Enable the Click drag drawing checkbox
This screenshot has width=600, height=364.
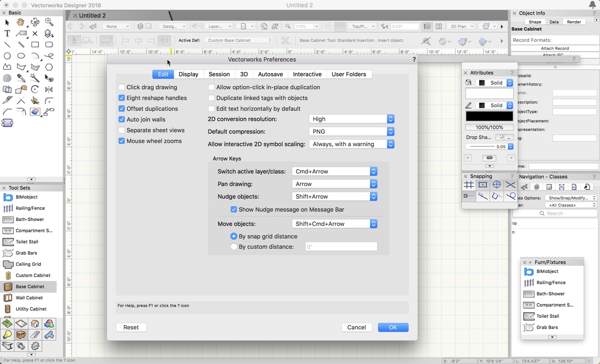click(122, 87)
